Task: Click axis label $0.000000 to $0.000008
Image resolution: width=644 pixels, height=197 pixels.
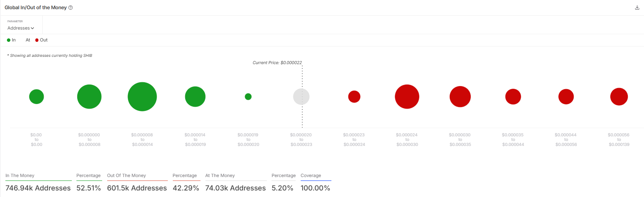Action: click(89, 140)
